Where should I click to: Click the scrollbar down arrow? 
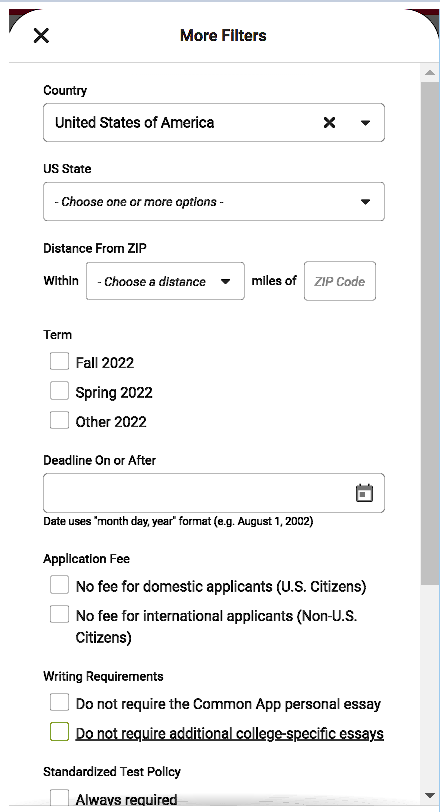tap(430, 795)
